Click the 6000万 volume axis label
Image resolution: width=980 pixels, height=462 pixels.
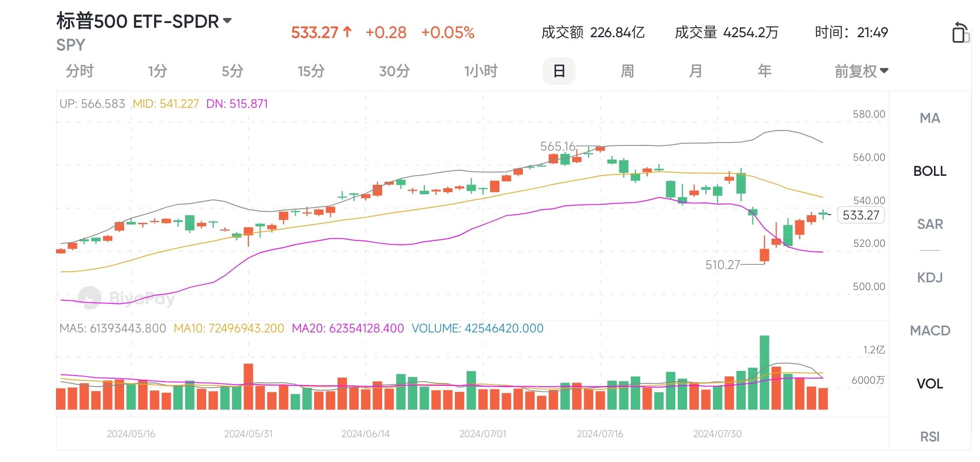pyautogui.click(x=868, y=380)
